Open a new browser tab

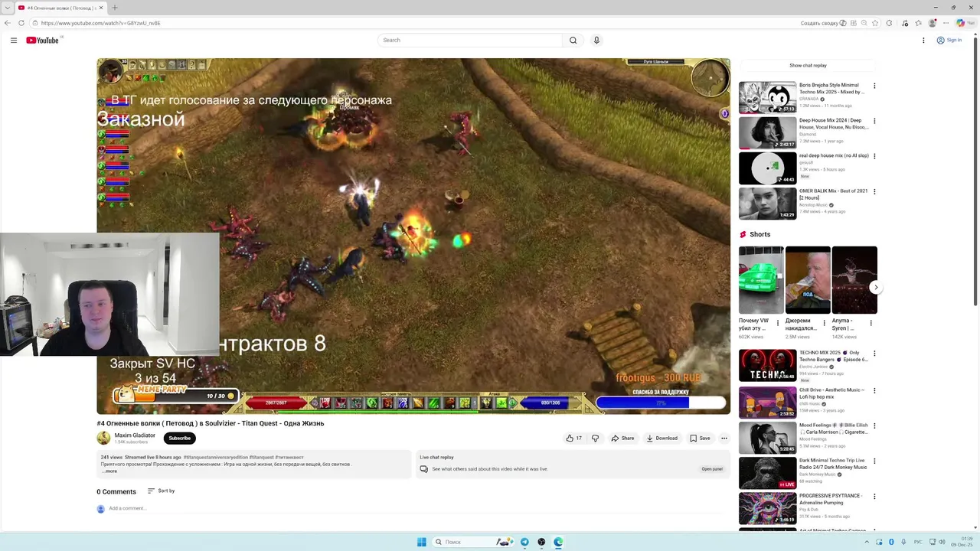tap(115, 8)
